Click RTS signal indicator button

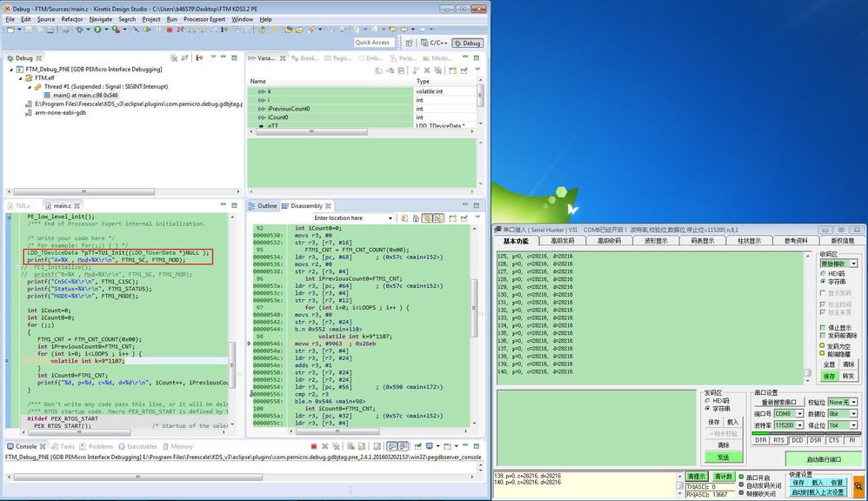pos(779,440)
